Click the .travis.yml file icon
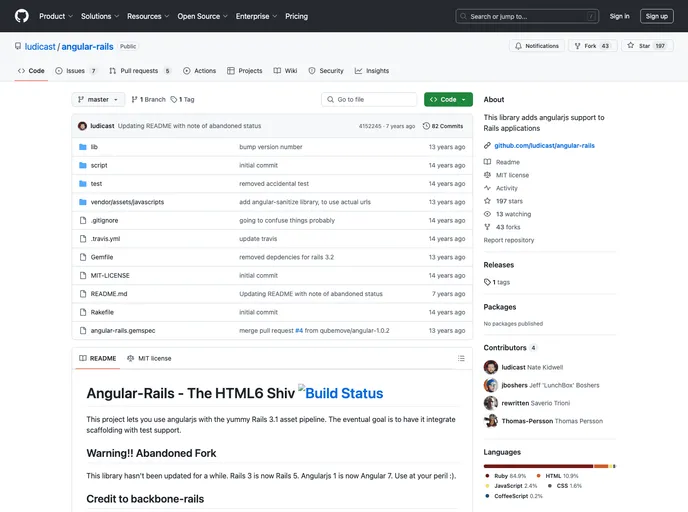Viewport: 688px width, 512px height. point(82,239)
